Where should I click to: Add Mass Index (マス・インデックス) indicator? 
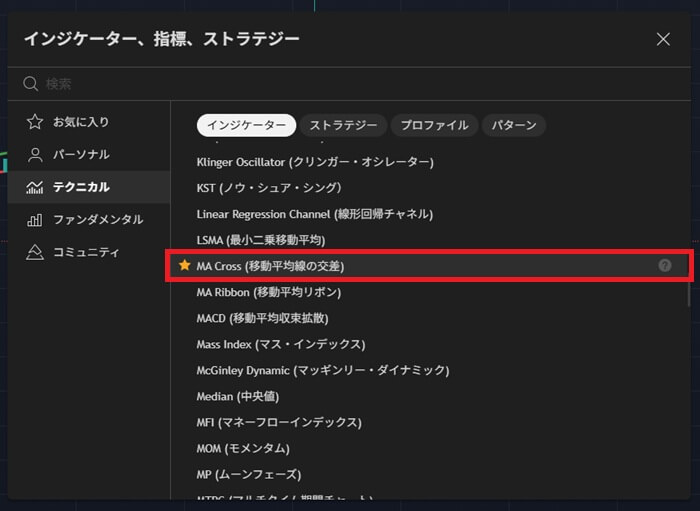pyautogui.click(x=429, y=344)
